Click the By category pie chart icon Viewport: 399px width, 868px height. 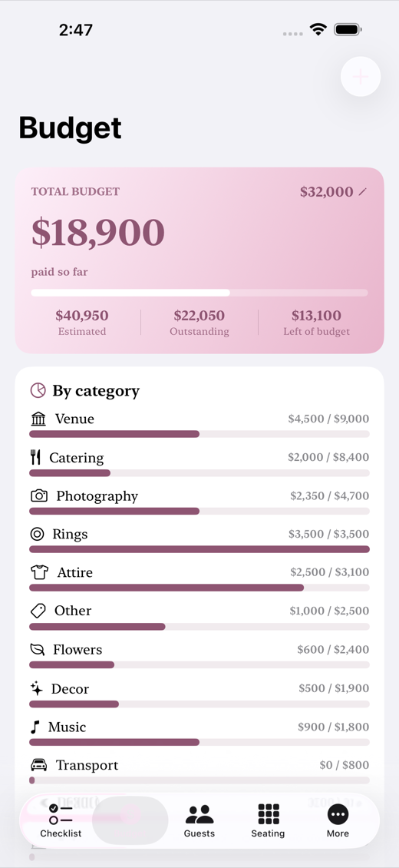coord(38,390)
